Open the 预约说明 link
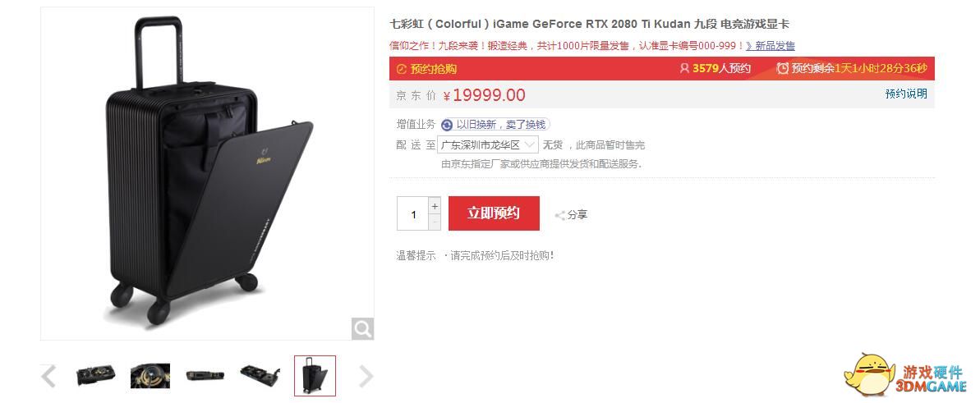This screenshot has width=980, height=403. [x=906, y=94]
